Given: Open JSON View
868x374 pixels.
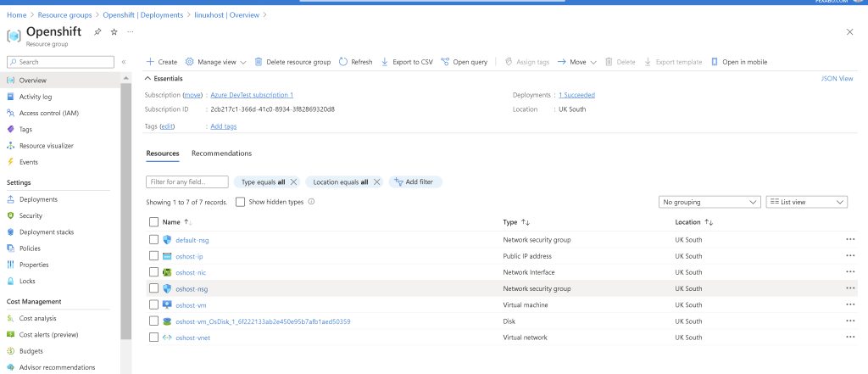Looking at the screenshot, I should [x=837, y=79].
